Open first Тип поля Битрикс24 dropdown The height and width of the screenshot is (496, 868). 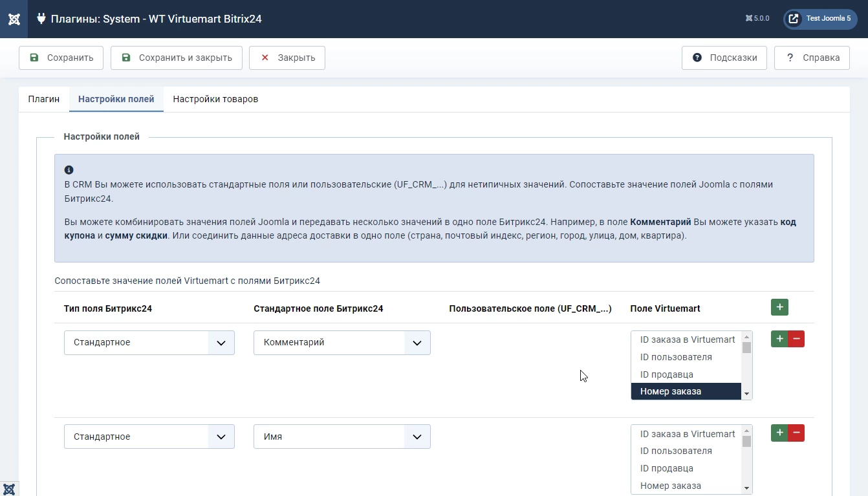coord(149,343)
